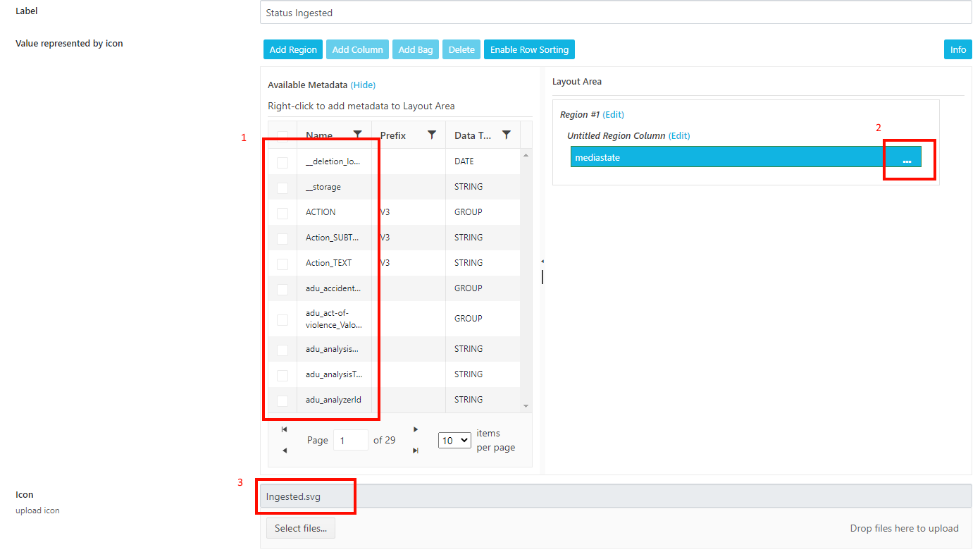Open the Prefix column filter icon
The image size is (980, 557).
[432, 135]
